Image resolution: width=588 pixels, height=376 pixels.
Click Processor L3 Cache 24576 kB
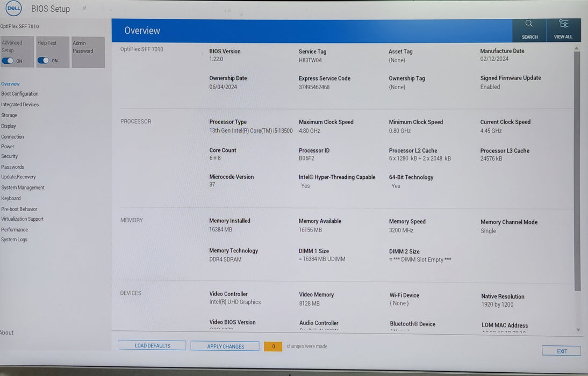tap(491, 158)
